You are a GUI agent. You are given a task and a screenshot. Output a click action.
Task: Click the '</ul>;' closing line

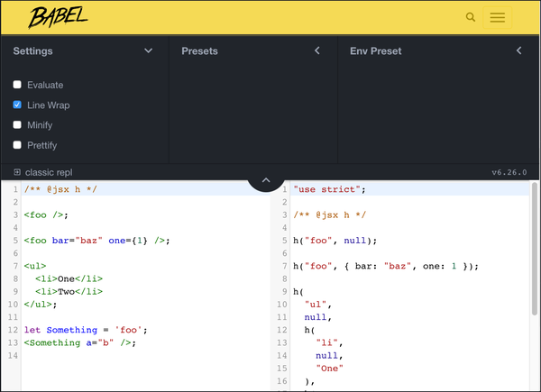tap(41, 305)
